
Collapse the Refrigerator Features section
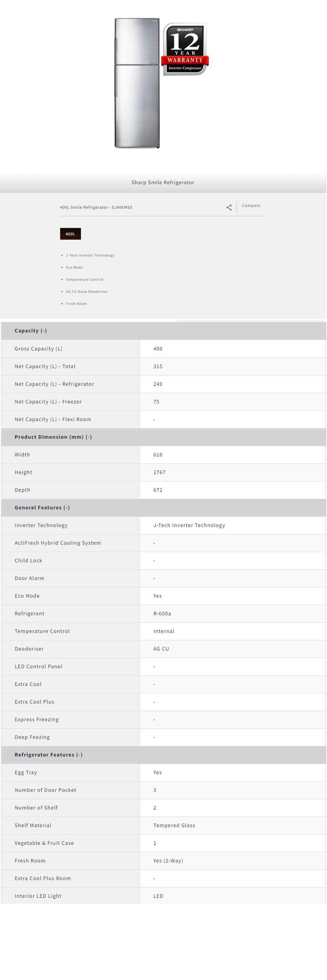[x=48, y=754]
